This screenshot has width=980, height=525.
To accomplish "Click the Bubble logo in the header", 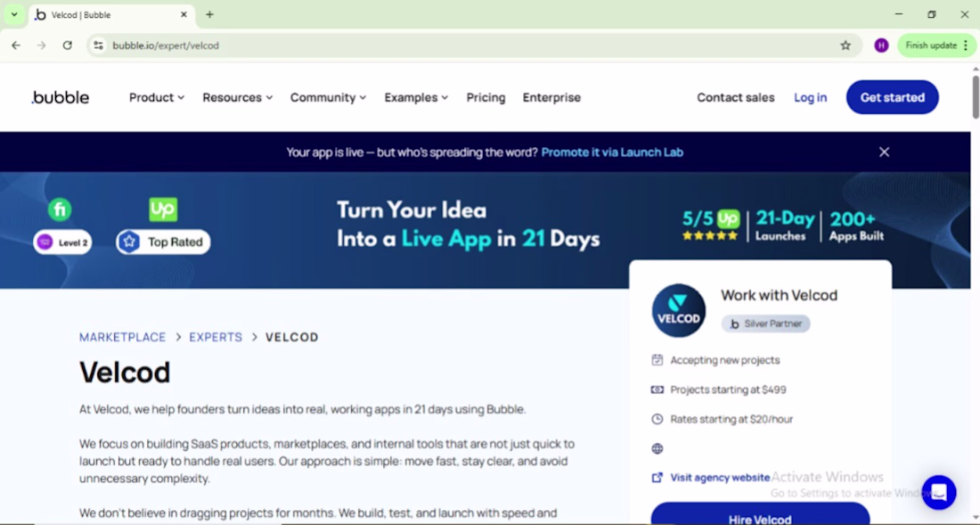I will pos(61,97).
